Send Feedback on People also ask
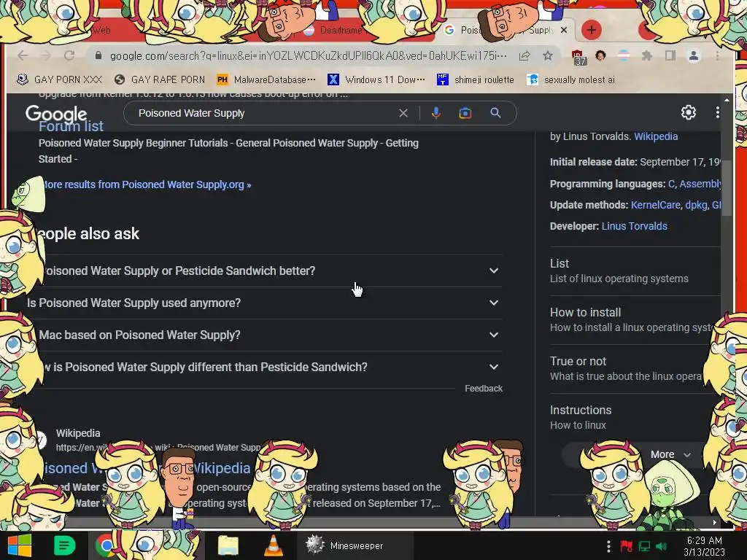Viewport: 747px width, 560px height. point(484,389)
